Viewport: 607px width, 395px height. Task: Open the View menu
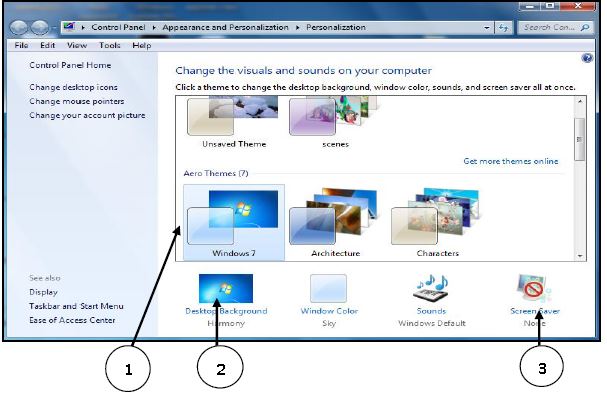(x=77, y=45)
